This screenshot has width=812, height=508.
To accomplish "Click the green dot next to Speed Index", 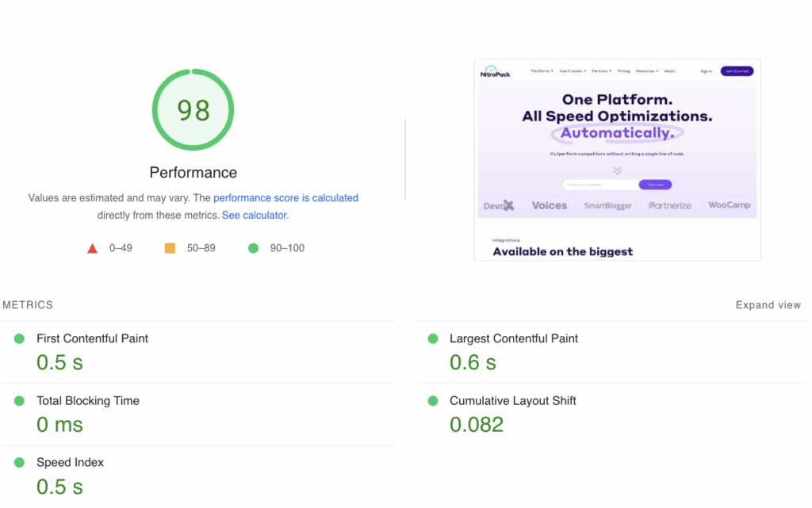I will click(18, 462).
